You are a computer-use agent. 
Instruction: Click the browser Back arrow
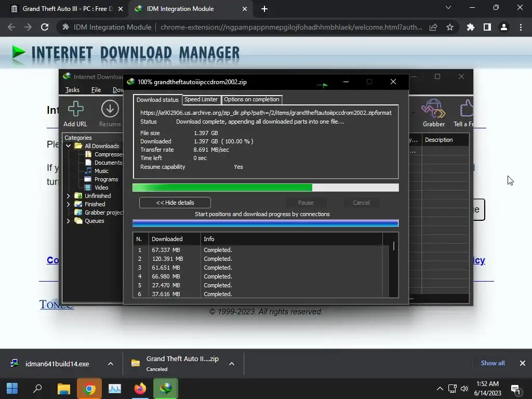point(11,27)
